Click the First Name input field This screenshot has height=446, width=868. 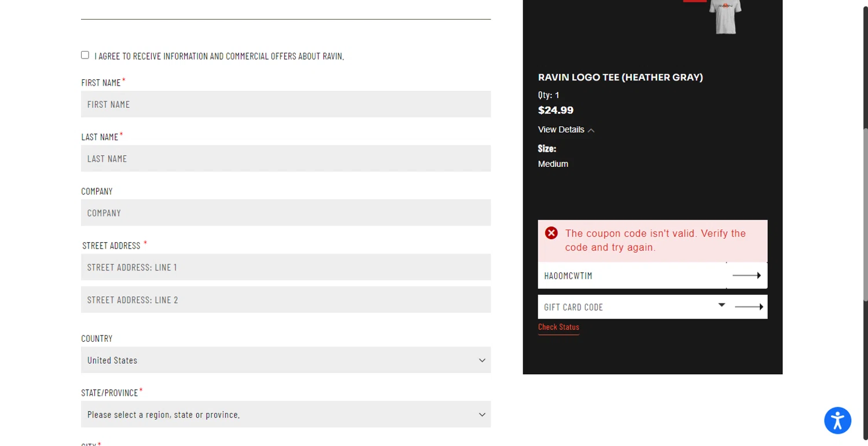coord(286,104)
